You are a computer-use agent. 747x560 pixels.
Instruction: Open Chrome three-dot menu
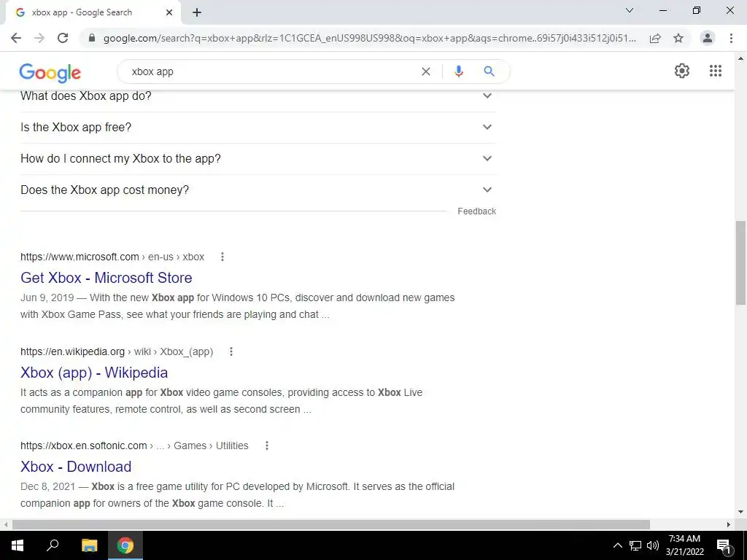[731, 38]
